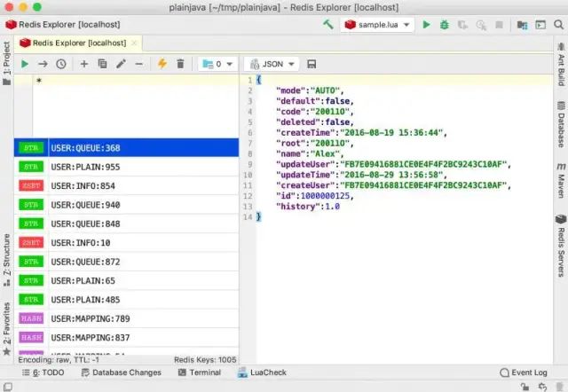
Task: Open the JSON format dropdown
Action: tap(272, 65)
